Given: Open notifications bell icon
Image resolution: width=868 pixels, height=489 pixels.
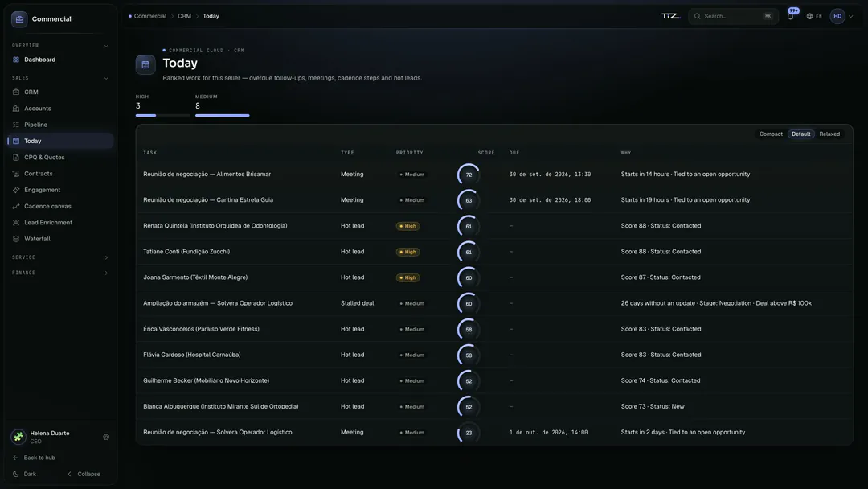Looking at the screenshot, I should [791, 16].
